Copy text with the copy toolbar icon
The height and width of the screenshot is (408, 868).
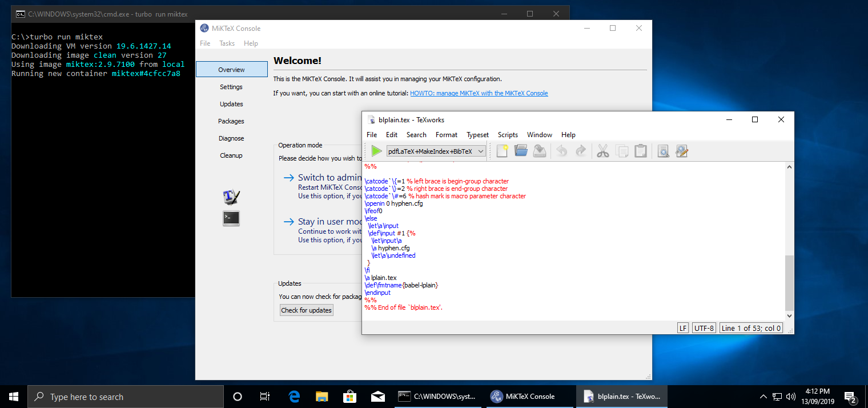[622, 151]
